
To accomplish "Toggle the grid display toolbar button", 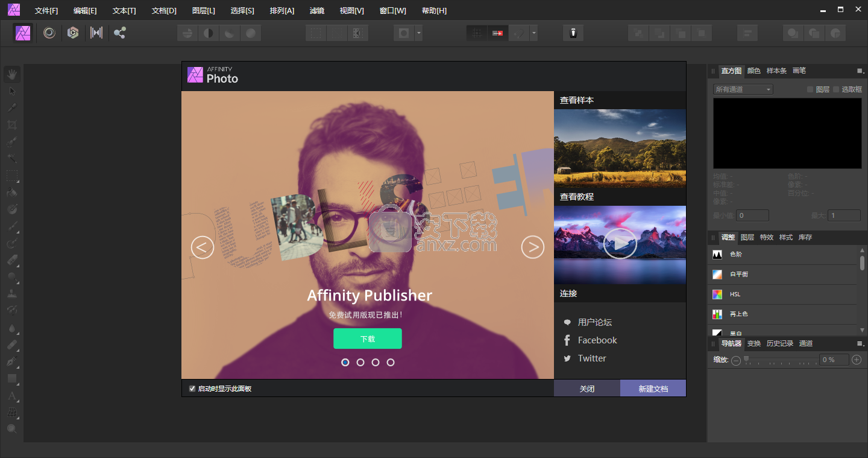I will [477, 33].
